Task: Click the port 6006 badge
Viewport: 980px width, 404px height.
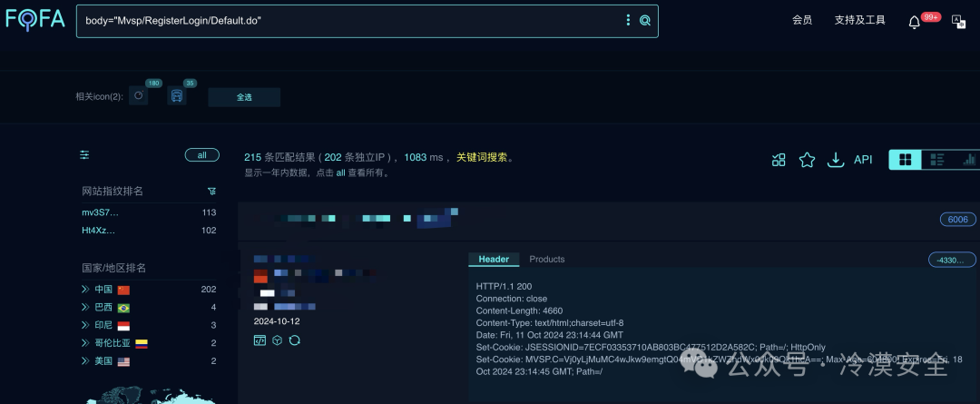Action: pos(957,220)
